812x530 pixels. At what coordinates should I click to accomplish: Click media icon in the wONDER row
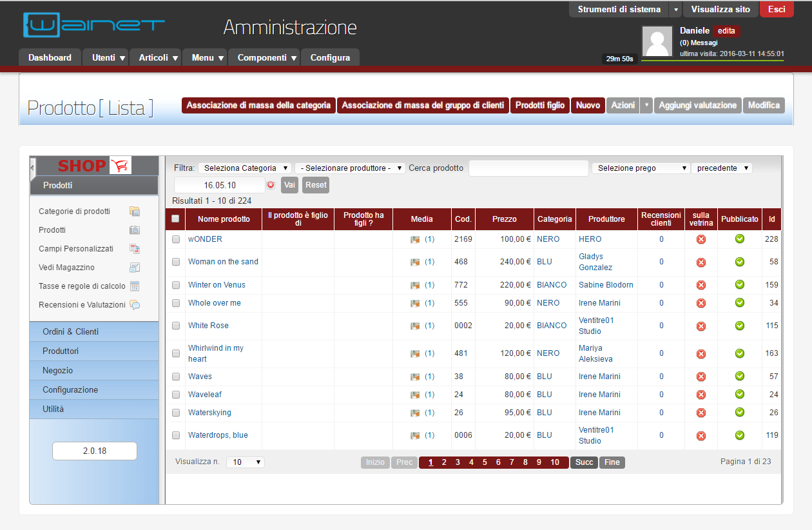[415, 239]
